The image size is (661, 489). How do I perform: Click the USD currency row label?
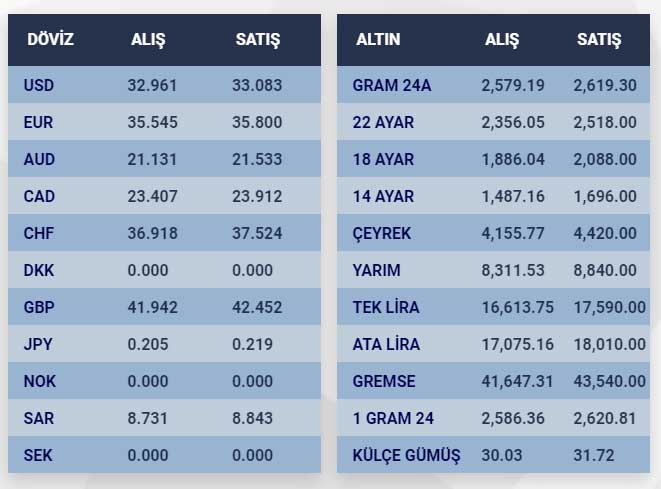pyautogui.click(x=38, y=85)
